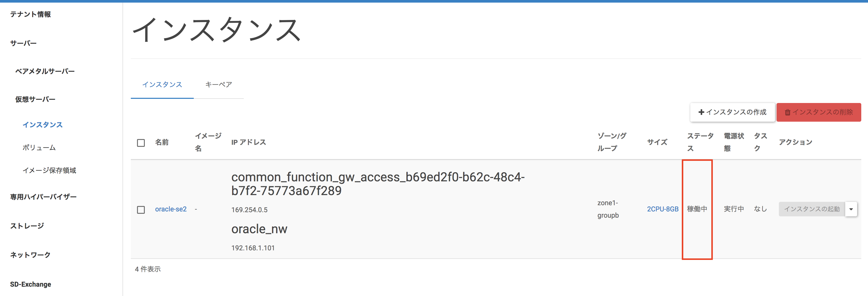Screen dimensions: 868x296
Task: Select 専用ハイパーバイザー in the sidebar
Action: (x=43, y=197)
